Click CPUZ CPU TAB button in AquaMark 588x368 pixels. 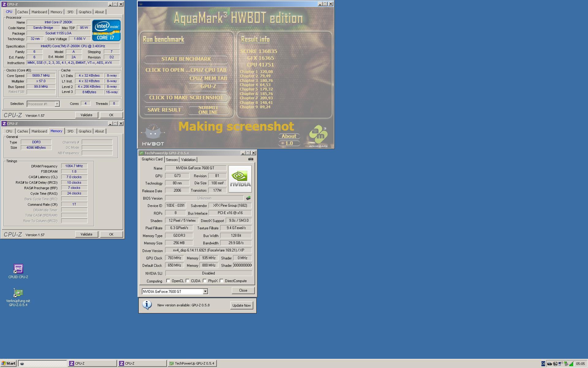[208, 70]
